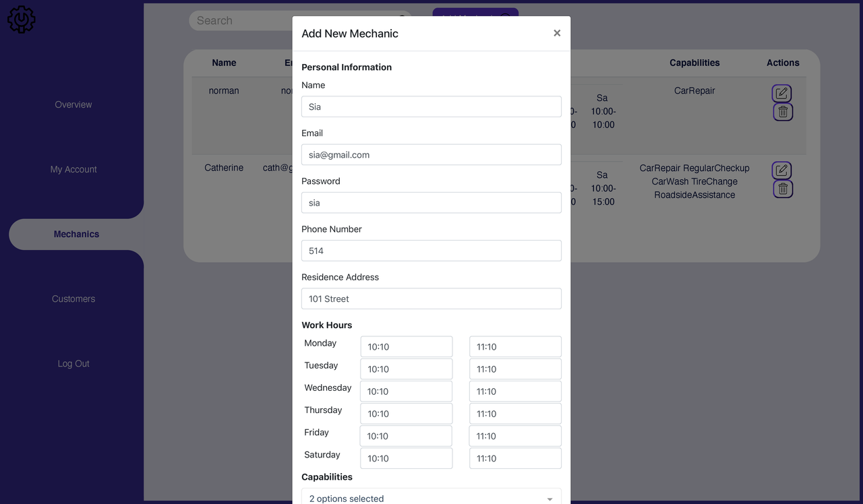The width and height of the screenshot is (863, 504).
Task: Click Monday's start time input
Action: coord(406,346)
